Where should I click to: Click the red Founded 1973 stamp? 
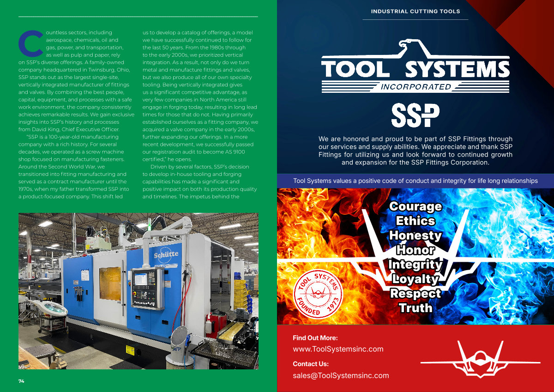pyautogui.click(x=319, y=293)
